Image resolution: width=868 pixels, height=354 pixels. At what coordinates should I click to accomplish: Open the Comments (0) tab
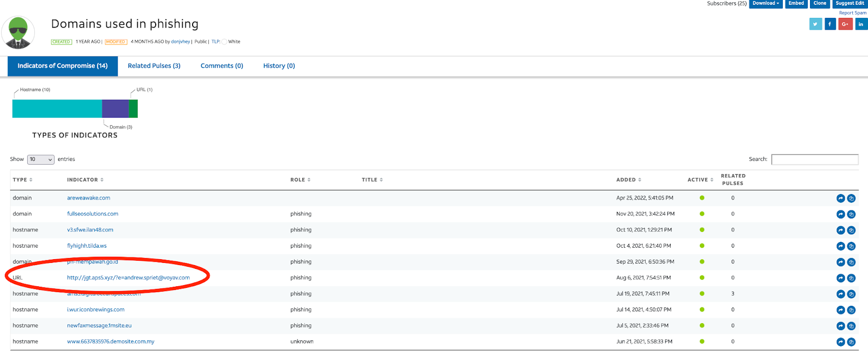click(x=222, y=66)
